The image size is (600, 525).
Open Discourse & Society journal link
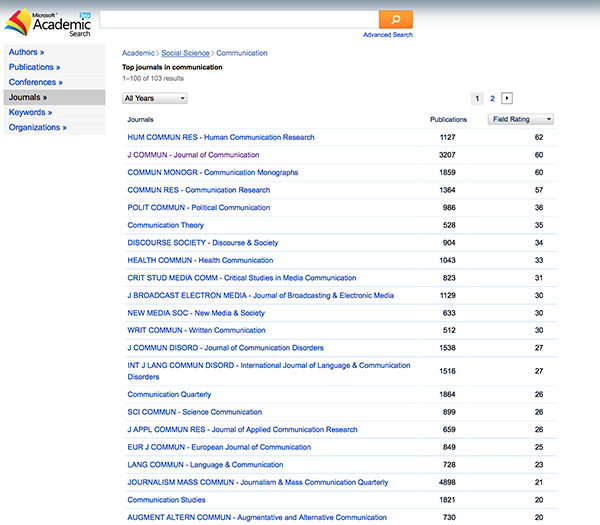point(203,243)
